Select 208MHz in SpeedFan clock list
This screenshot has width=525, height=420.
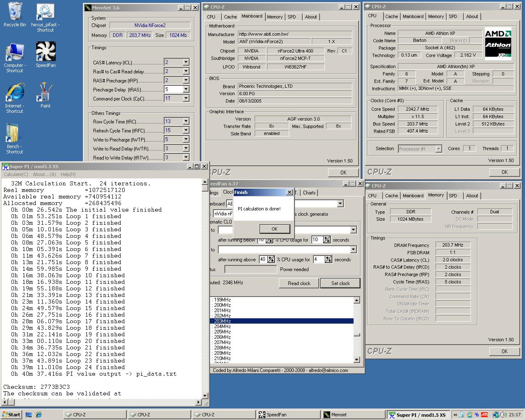coord(282,348)
